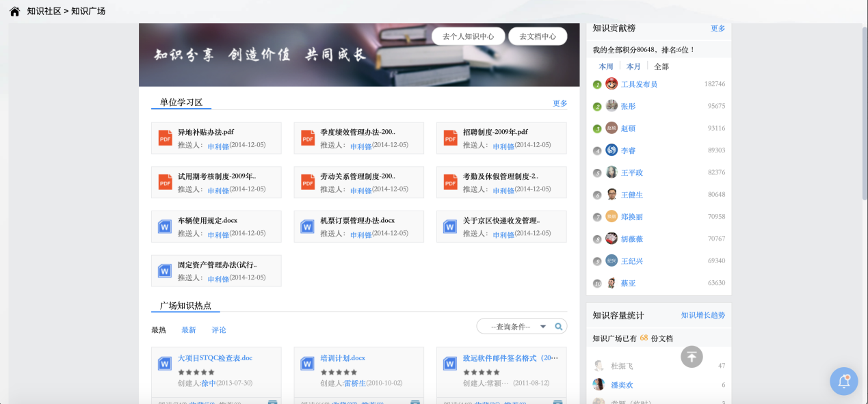Select the 最新 sorting tab
This screenshot has height=404, width=868.
click(x=189, y=330)
